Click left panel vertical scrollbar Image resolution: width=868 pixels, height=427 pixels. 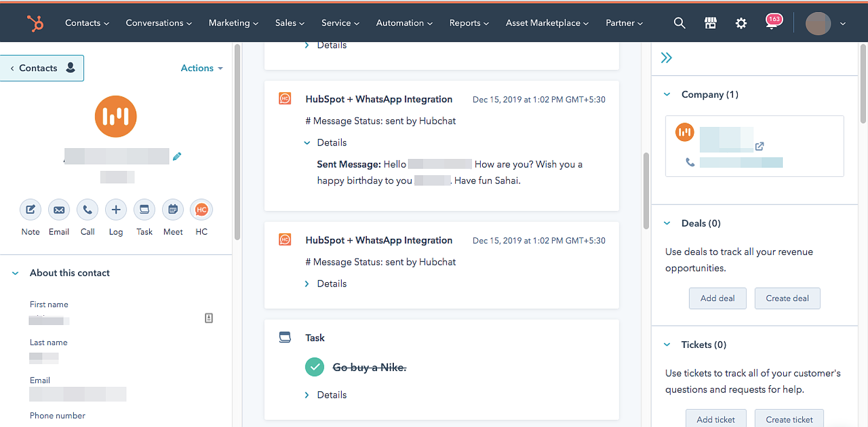coord(237,142)
